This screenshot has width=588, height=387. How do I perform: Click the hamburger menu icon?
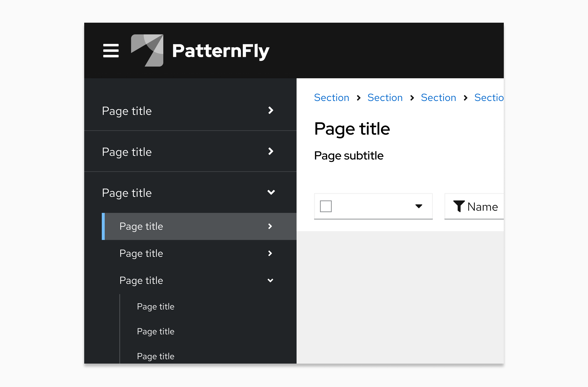pos(111,50)
